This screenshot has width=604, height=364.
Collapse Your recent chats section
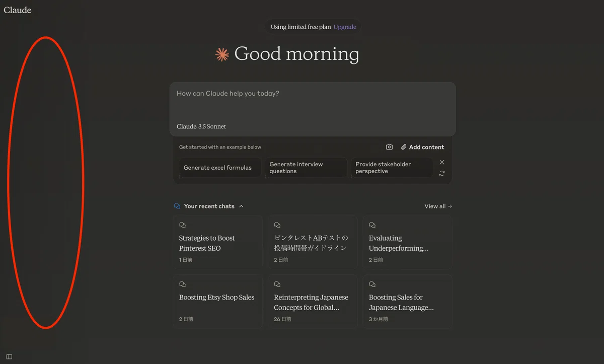(241, 206)
